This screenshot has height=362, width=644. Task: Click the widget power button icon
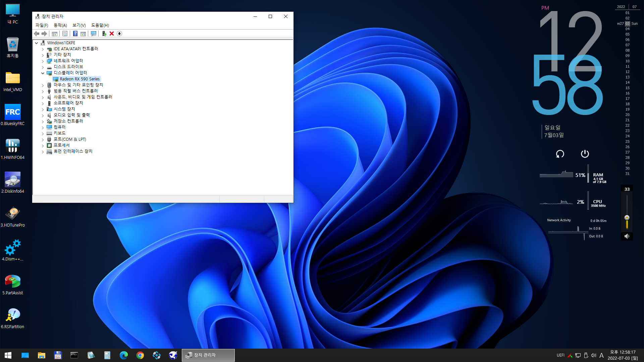pos(585,154)
